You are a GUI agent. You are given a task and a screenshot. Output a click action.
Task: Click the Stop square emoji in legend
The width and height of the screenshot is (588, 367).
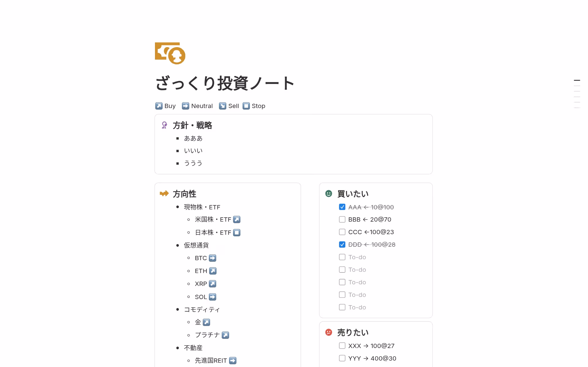coord(246,106)
